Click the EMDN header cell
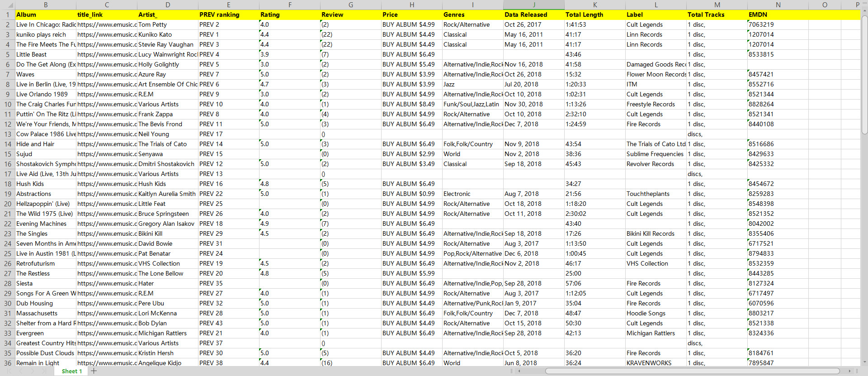 (x=778, y=14)
